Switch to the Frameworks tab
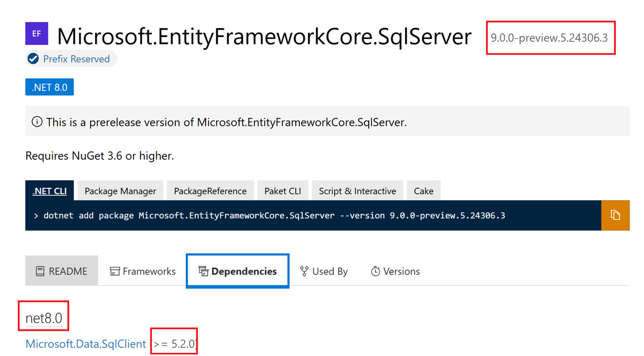The image size is (644, 356). pyautogui.click(x=143, y=271)
